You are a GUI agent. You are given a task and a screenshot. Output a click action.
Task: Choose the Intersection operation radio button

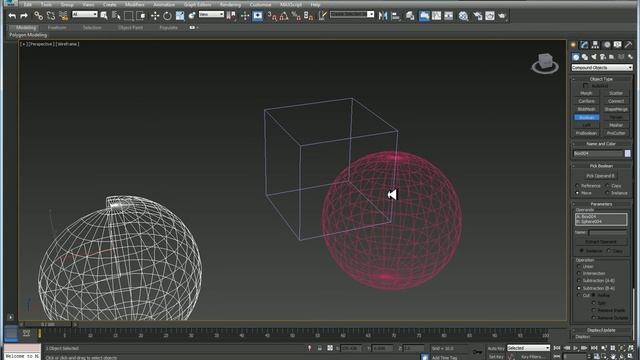point(579,273)
